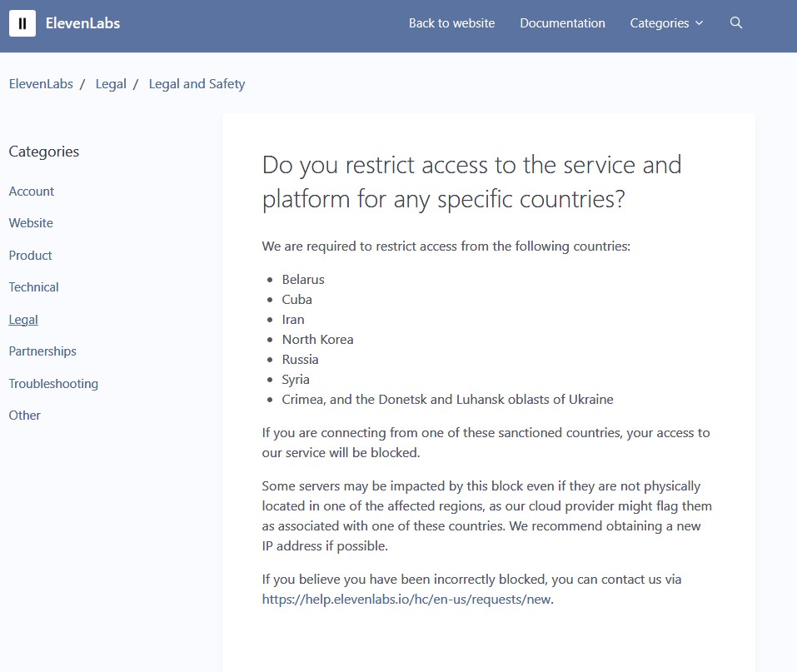This screenshot has width=797, height=672.
Task: Click the 'sanctioned countries' blocked paragraph
Action: coord(486,443)
